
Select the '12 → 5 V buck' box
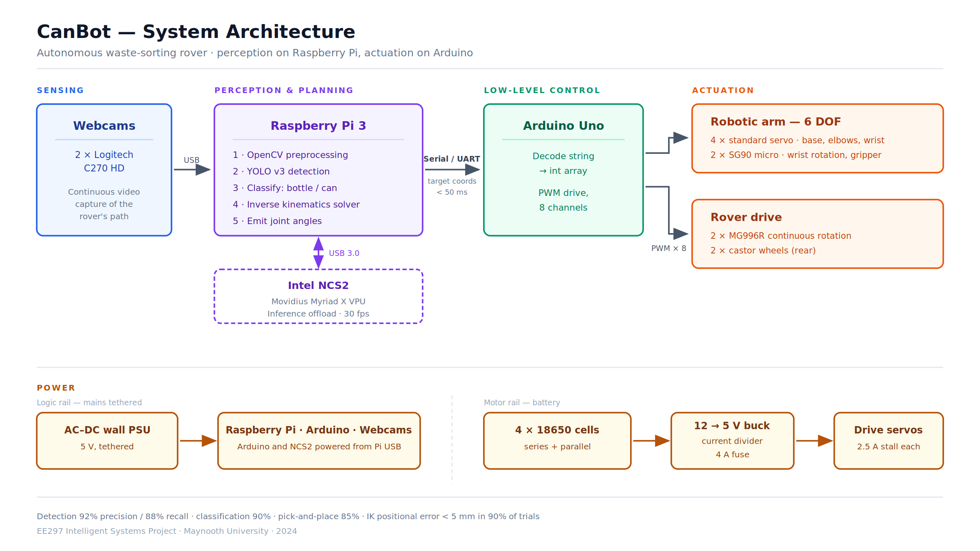coord(733,441)
